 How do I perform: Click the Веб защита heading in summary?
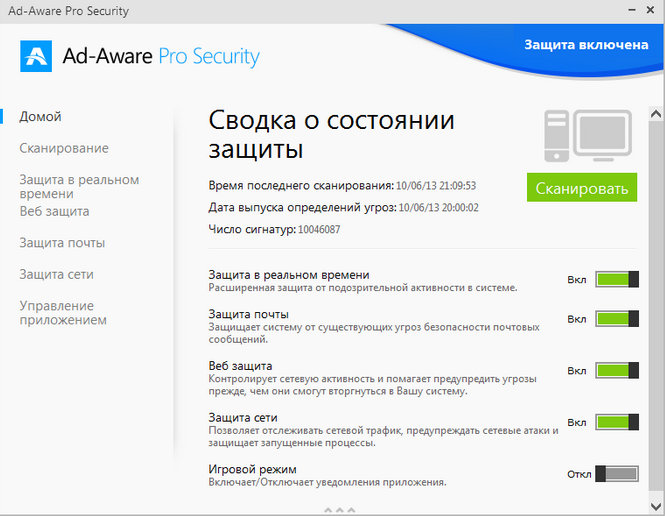click(x=240, y=366)
